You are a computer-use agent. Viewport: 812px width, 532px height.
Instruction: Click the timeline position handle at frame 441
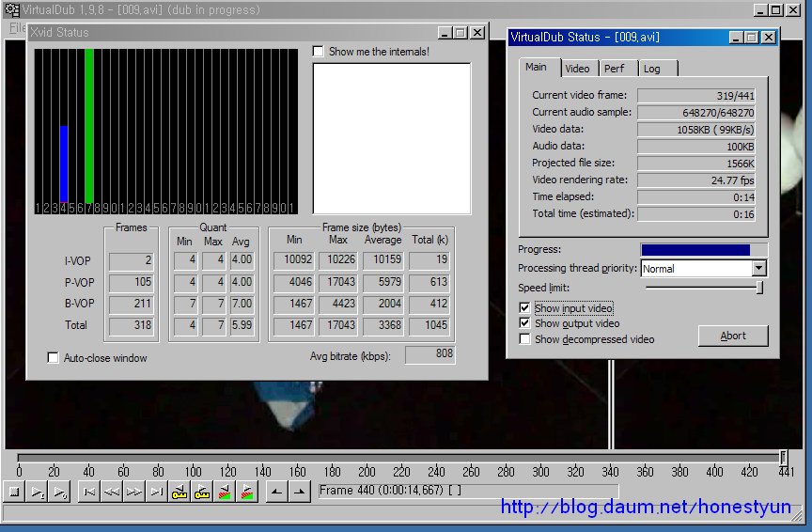tap(784, 458)
